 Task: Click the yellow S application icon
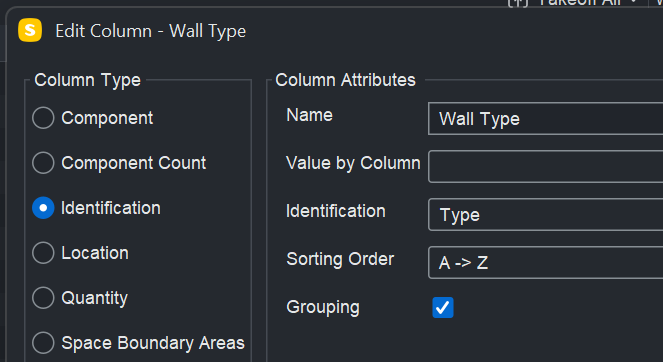coord(30,30)
